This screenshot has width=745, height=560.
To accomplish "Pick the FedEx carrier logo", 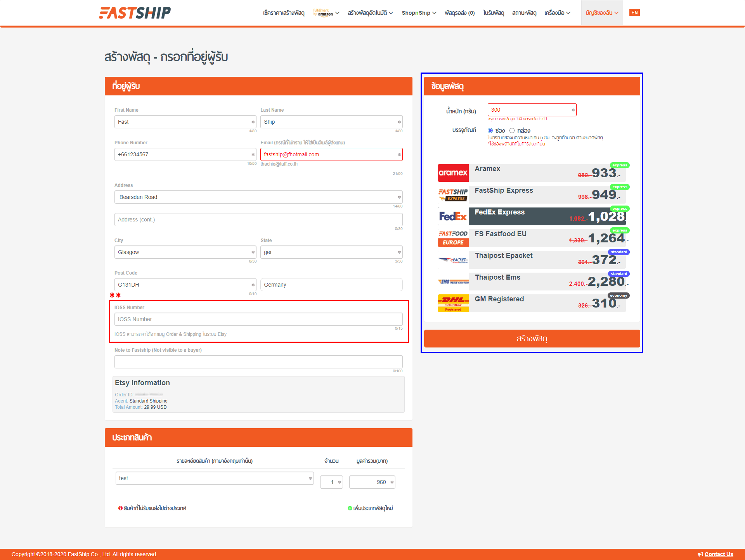I will [453, 216].
